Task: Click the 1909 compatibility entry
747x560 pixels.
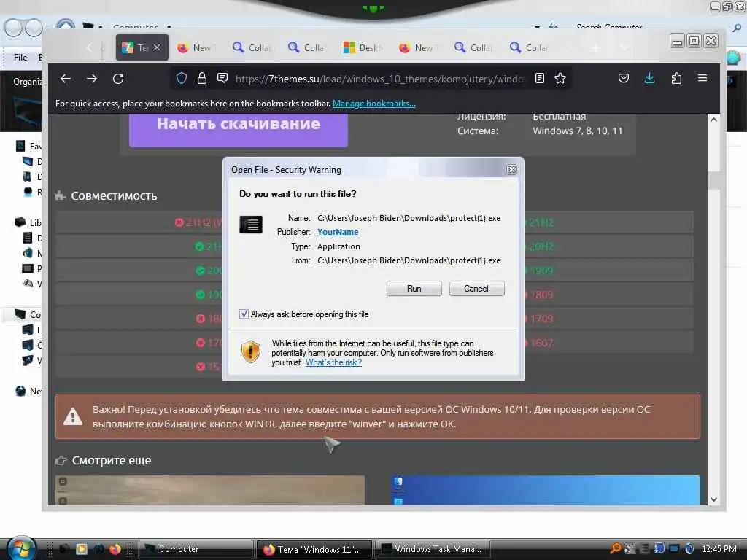Action: [x=541, y=271]
